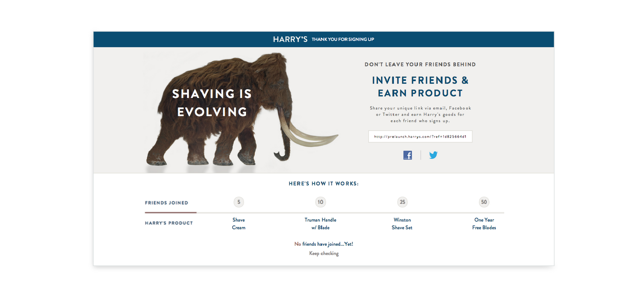
Task: Click the Shave Cream reward text
Action: point(239,224)
